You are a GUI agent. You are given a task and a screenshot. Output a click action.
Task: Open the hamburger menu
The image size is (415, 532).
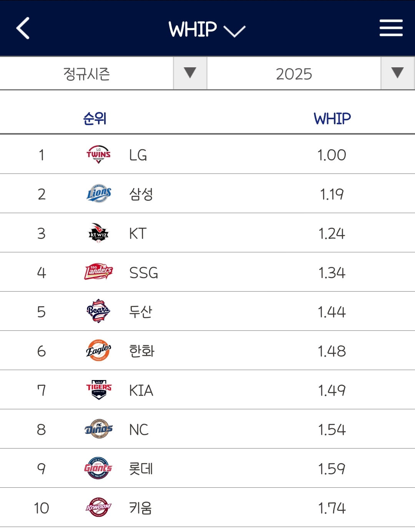coord(391,28)
